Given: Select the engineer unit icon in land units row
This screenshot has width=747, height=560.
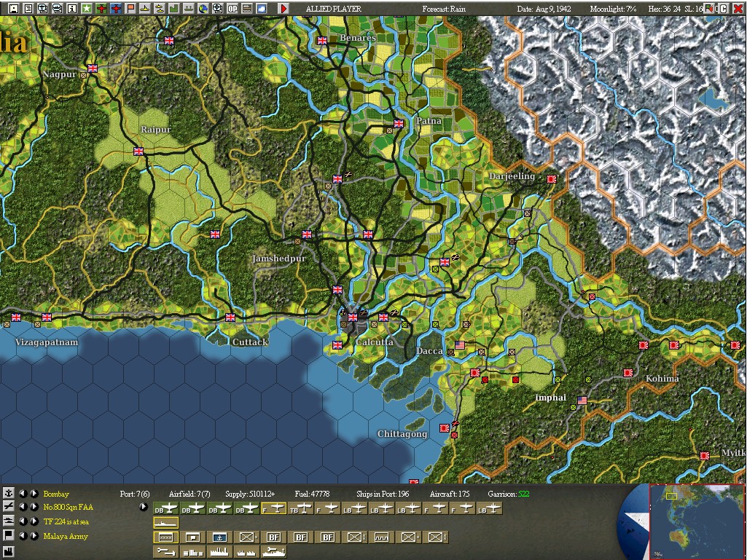Looking at the screenshot, I should [382, 537].
